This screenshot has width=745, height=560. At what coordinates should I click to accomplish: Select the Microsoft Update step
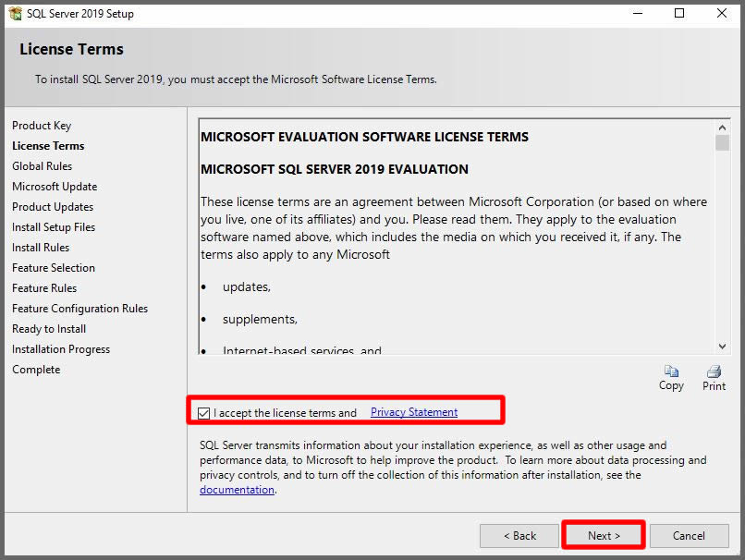[55, 187]
